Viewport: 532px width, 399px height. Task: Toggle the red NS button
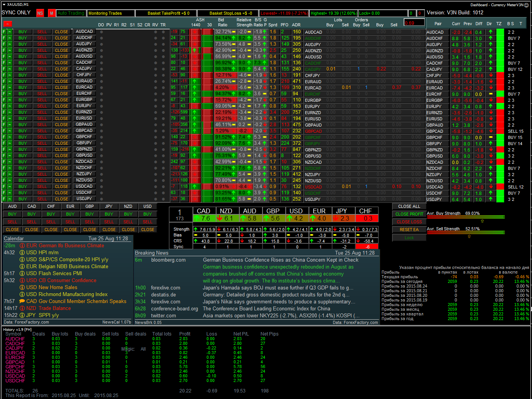point(40,13)
